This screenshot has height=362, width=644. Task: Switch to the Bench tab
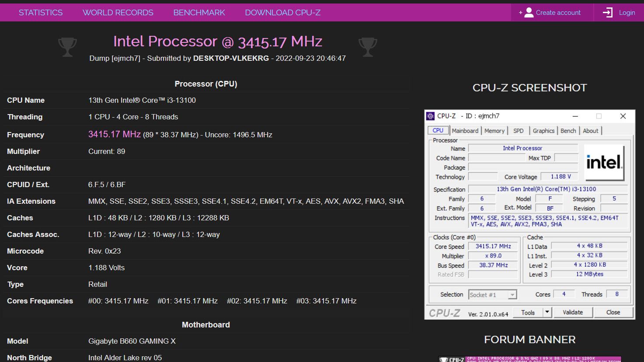pos(568,130)
